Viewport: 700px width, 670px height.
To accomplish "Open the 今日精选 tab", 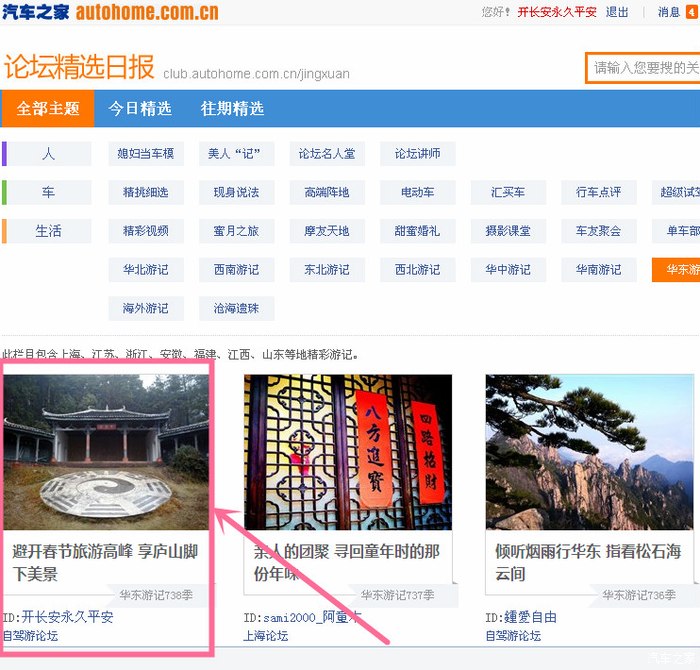I will tap(140, 109).
